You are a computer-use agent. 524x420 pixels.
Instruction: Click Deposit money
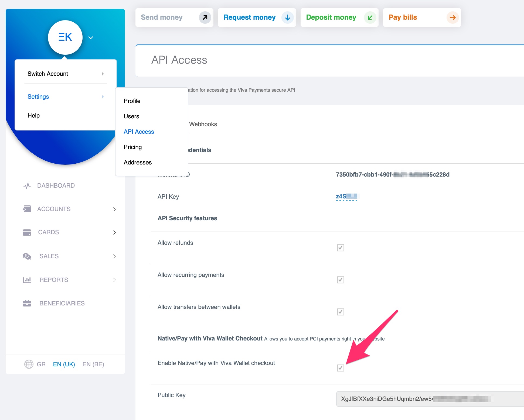tap(331, 17)
